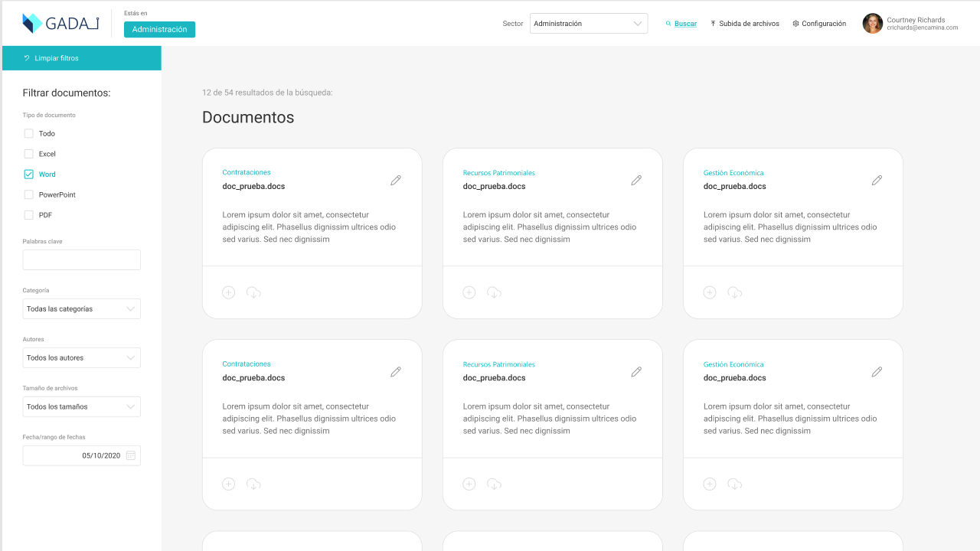Screen dimensions: 980x551
Task: Expand the Todos los autores dropdown
Action: pos(82,358)
